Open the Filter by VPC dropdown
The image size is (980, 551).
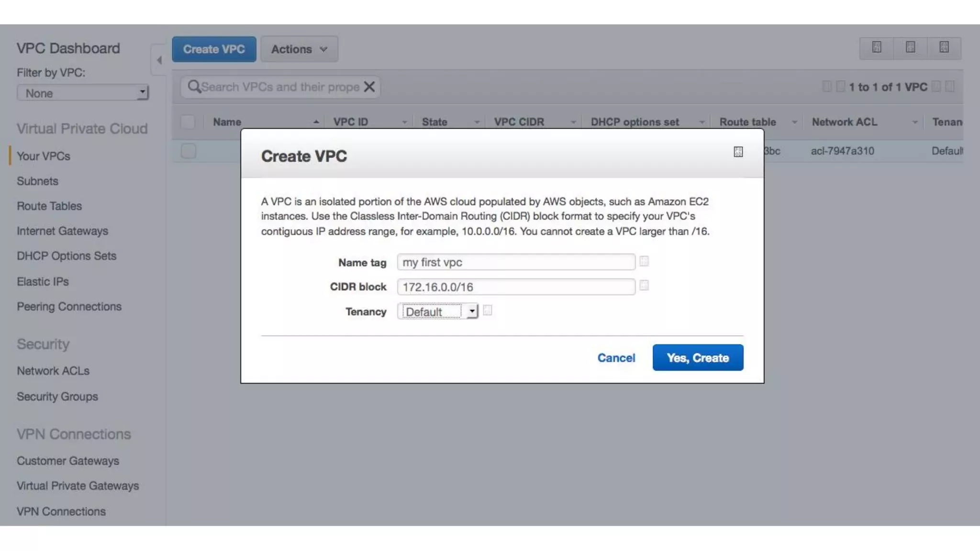pyautogui.click(x=82, y=93)
